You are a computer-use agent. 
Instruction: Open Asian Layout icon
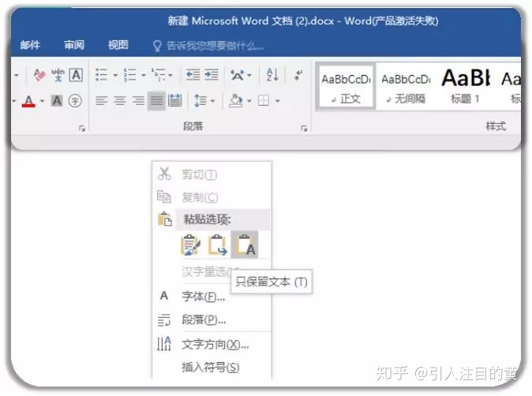(237, 75)
